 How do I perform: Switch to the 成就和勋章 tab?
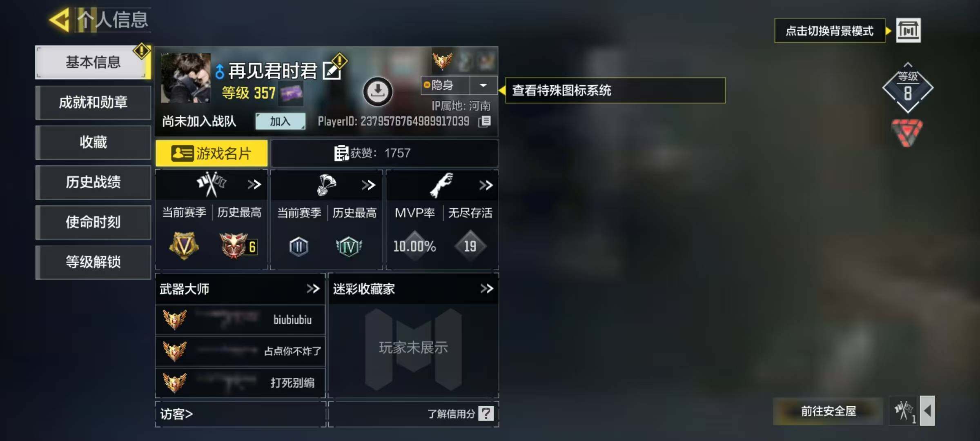click(x=94, y=102)
